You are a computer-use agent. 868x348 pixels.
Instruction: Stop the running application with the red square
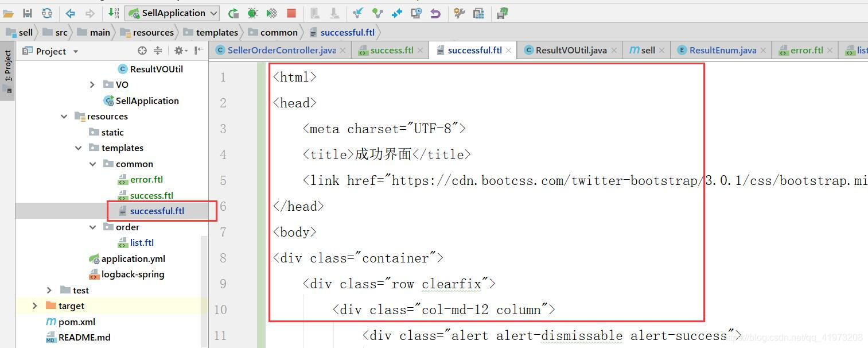tap(291, 13)
